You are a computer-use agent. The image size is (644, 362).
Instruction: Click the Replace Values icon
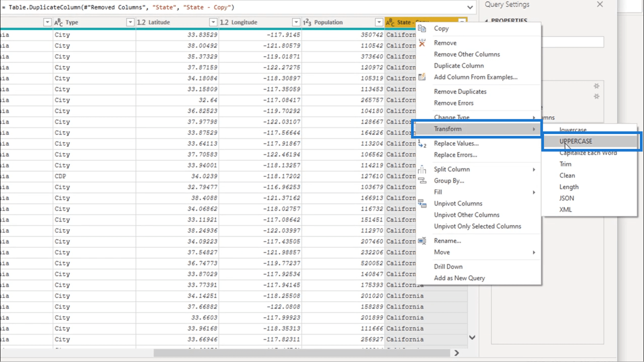tap(422, 144)
